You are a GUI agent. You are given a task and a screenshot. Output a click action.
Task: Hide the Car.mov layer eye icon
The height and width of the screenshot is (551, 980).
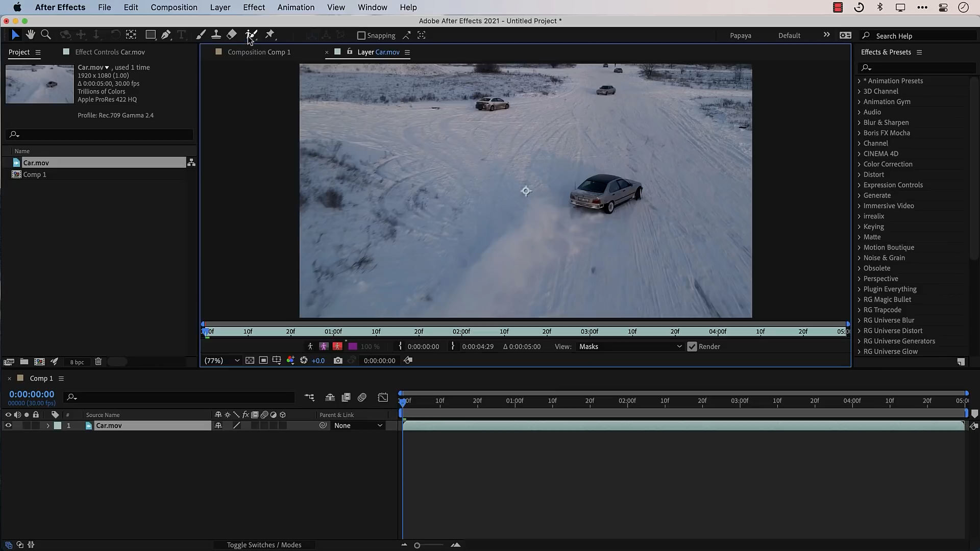pyautogui.click(x=8, y=425)
